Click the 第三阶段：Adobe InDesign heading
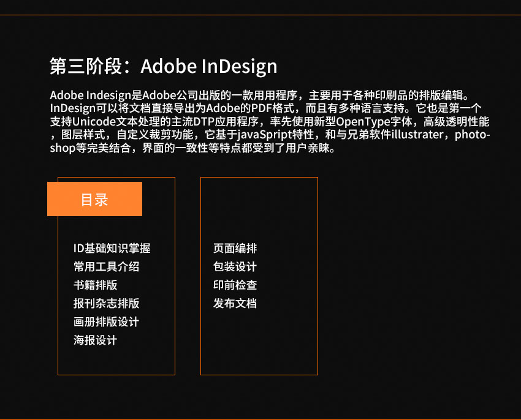 pos(163,66)
